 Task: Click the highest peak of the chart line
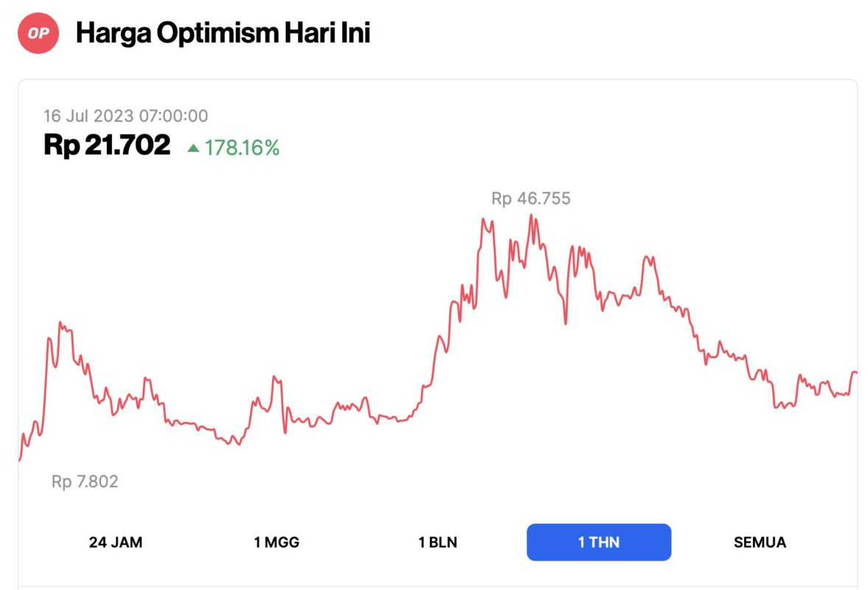[x=531, y=215]
